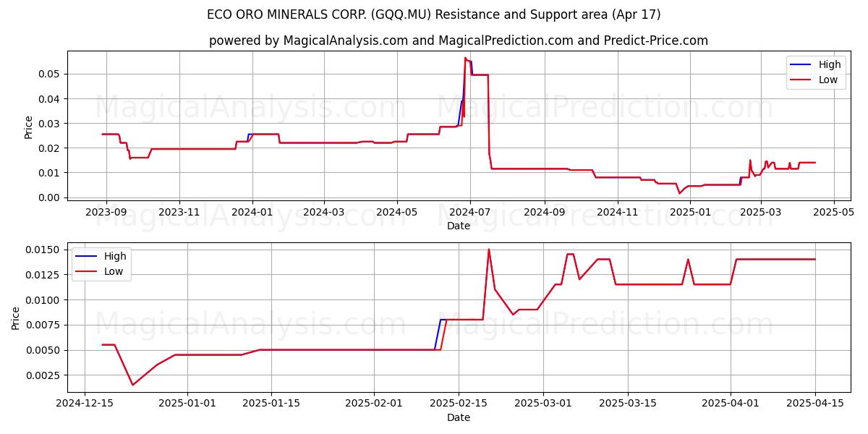Screen dimensions: 868x434
Task: Click 'High' in top chart legend
Action: pos(830,64)
